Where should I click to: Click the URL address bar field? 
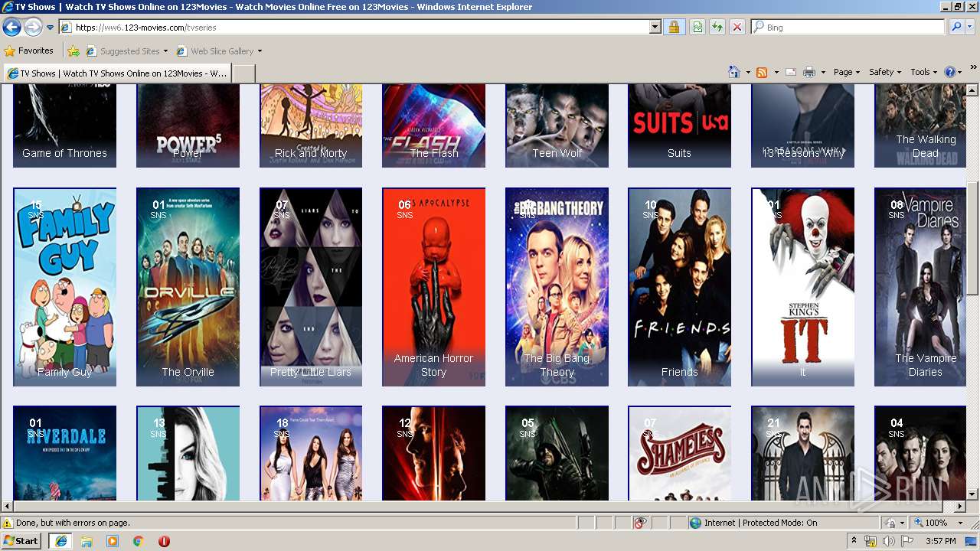(x=354, y=28)
